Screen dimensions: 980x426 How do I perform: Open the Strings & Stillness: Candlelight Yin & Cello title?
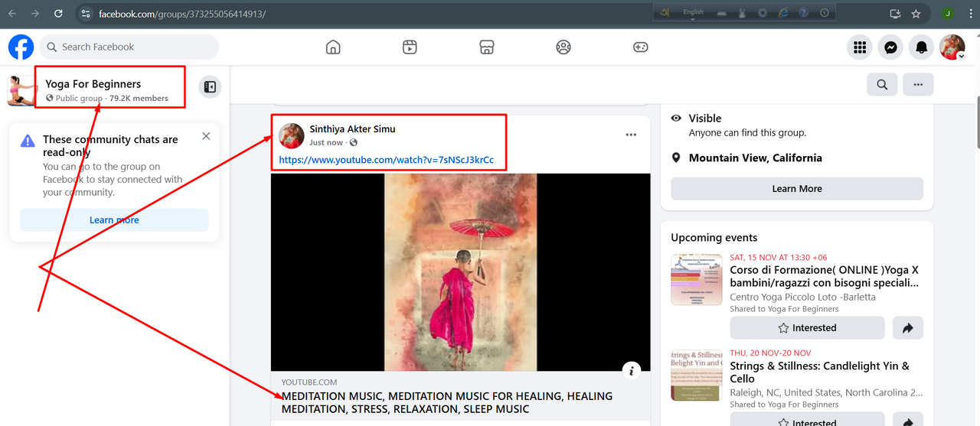[x=820, y=372]
